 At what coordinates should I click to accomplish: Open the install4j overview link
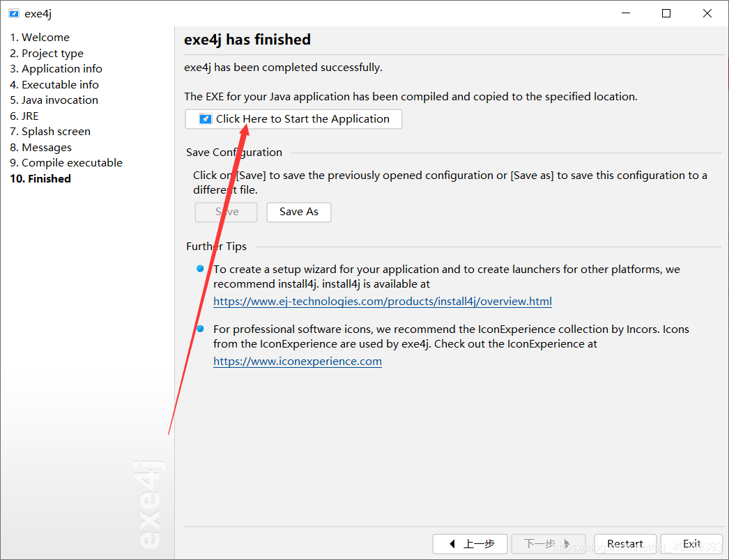[x=382, y=301]
